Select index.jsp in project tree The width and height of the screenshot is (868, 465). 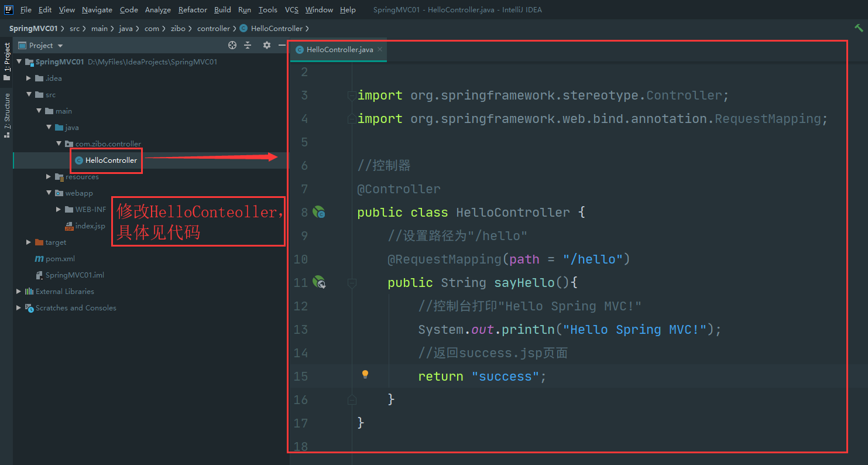pos(85,225)
